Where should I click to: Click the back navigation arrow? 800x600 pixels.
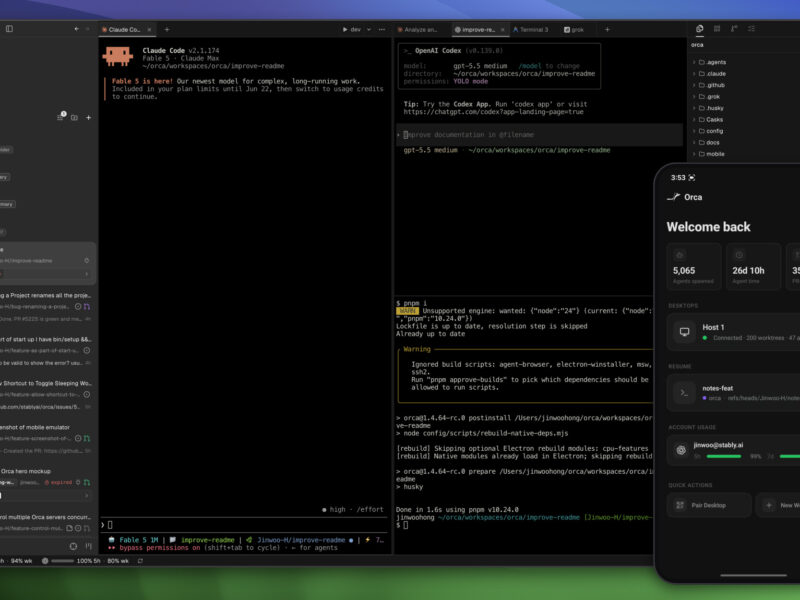pyautogui.click(x=77, y=29)
